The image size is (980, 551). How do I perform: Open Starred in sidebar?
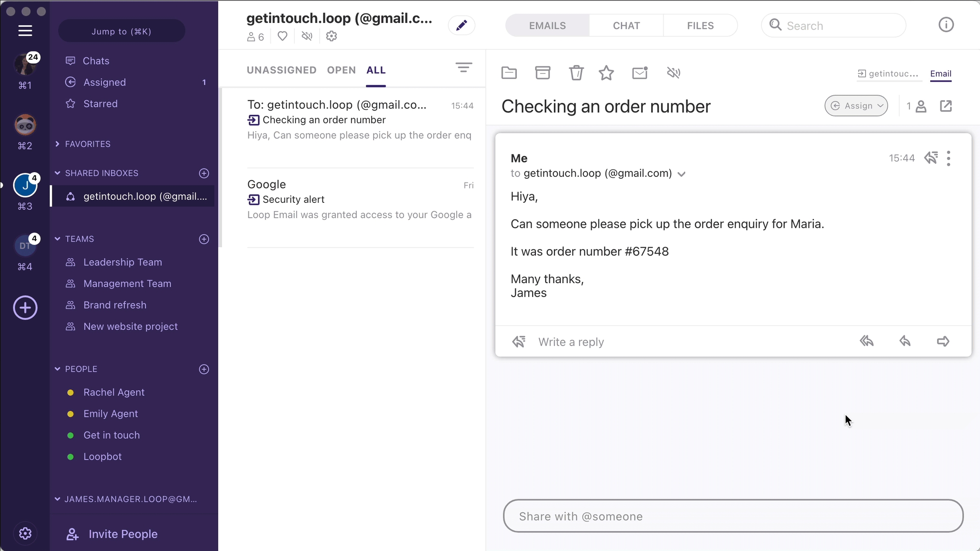100,104
